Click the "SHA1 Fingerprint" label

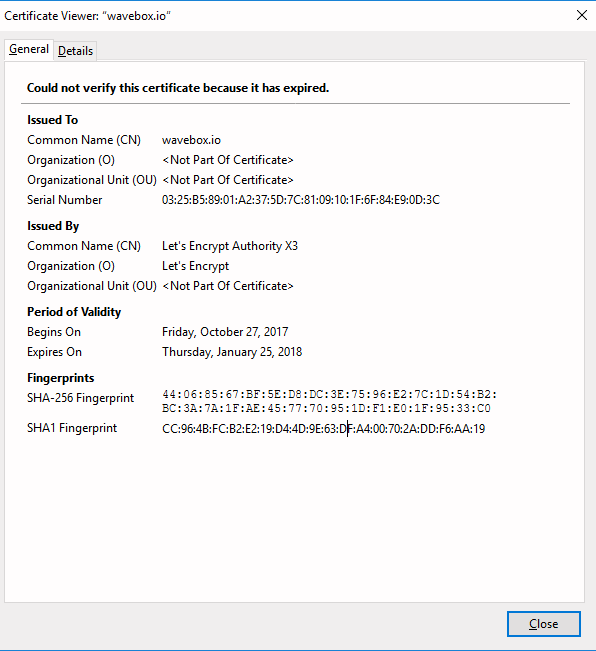(x=72, y=428)
